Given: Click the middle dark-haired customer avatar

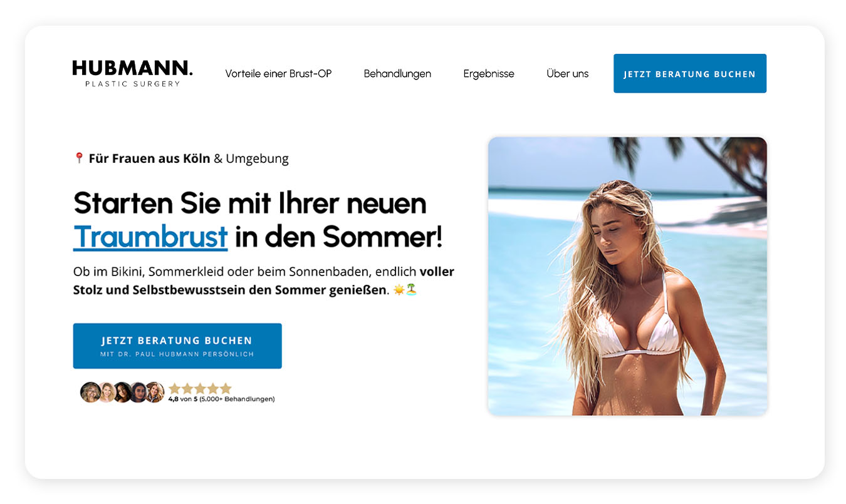Looking at the screenshot, I should [122, 393].
